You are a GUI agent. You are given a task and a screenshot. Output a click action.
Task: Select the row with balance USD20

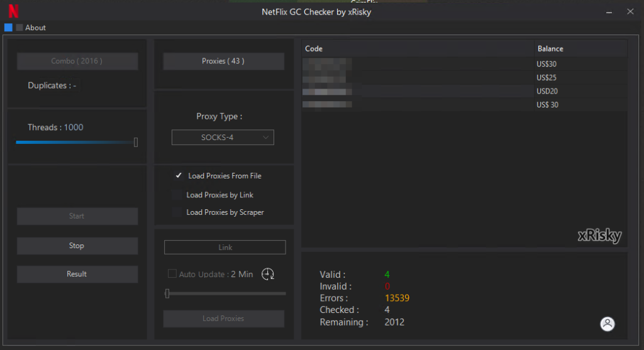(465, 91)
